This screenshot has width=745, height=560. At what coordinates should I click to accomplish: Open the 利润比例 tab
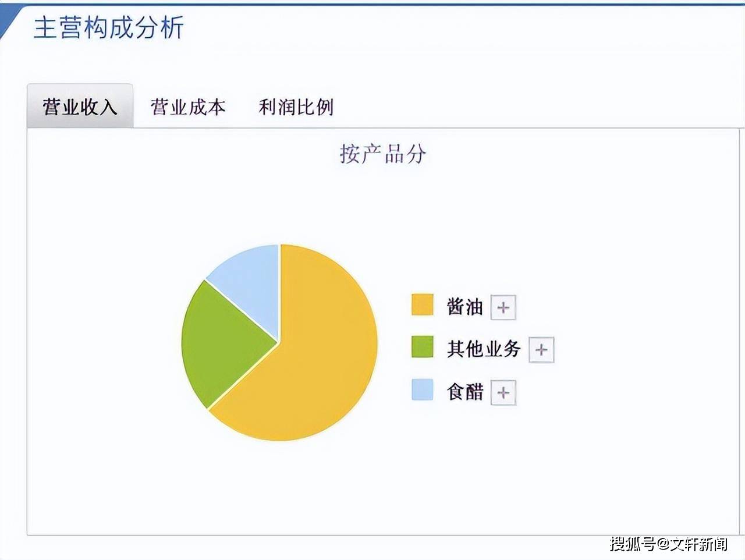(x=296, y=107)
